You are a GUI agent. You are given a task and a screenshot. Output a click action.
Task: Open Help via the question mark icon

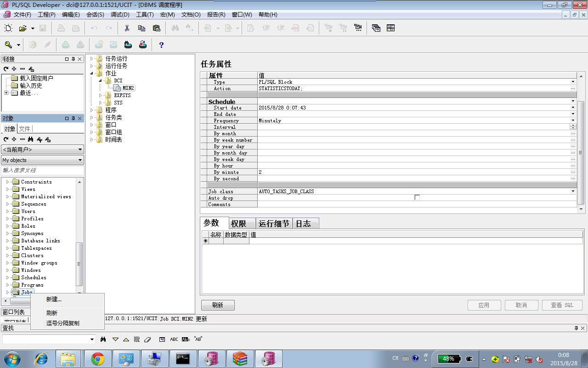(x=161, y=45)
